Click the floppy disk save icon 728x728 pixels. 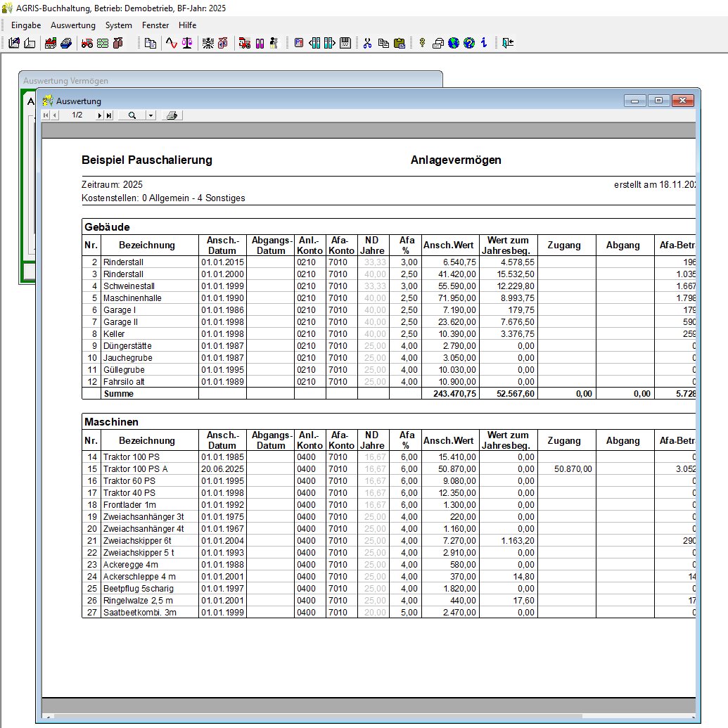point(345,43)
